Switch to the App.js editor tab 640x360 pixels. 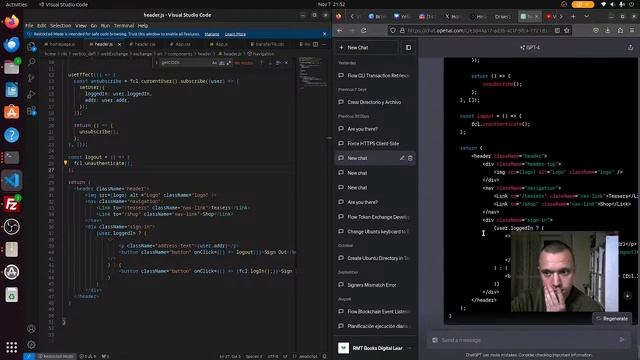pyautogui.click(x=221, y=44)
